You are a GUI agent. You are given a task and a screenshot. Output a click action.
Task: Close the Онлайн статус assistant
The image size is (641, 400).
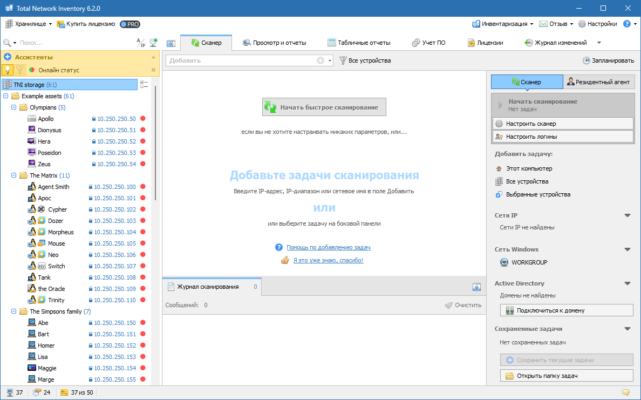pyautogui.click(x=153, y=70)
